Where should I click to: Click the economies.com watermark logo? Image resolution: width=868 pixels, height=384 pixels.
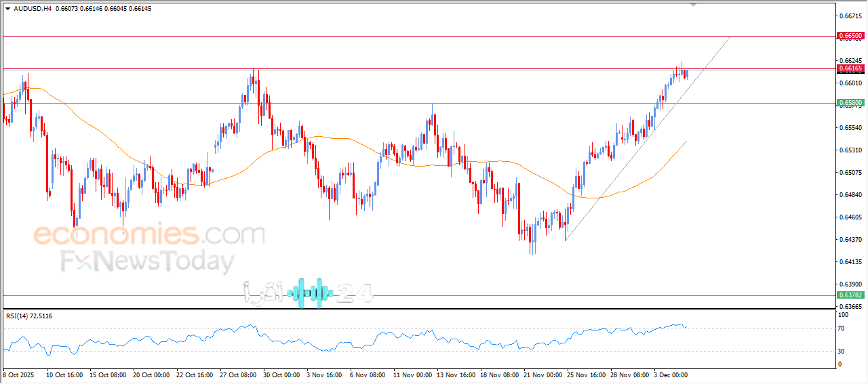[149, 235]
